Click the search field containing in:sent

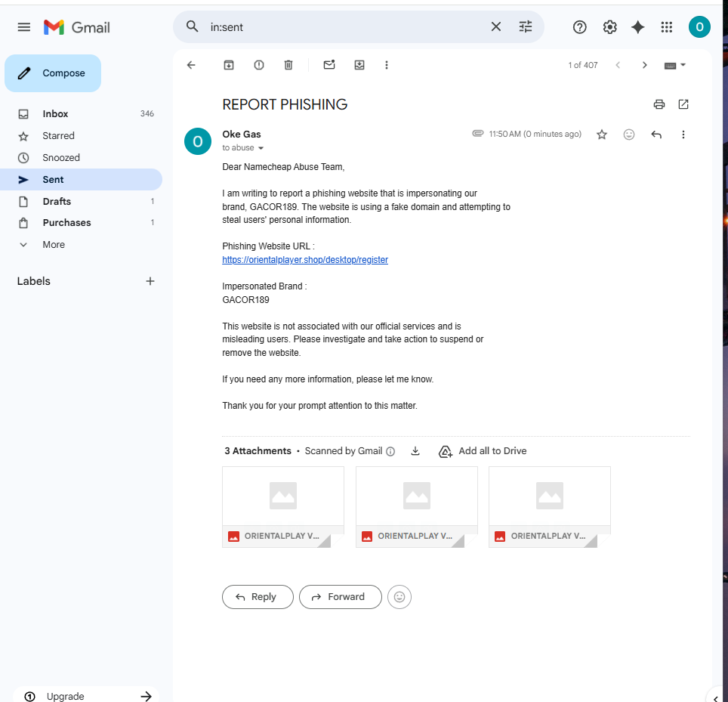(x=345, y=27)
